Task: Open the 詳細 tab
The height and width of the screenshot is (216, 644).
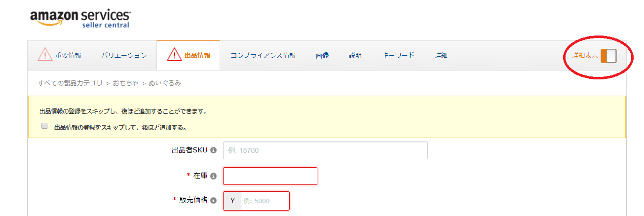Action: coord(441,55)
